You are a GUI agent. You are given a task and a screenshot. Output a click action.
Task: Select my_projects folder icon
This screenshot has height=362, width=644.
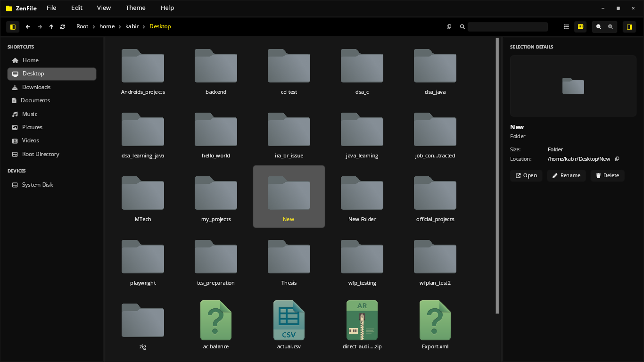tap(216, 193)
